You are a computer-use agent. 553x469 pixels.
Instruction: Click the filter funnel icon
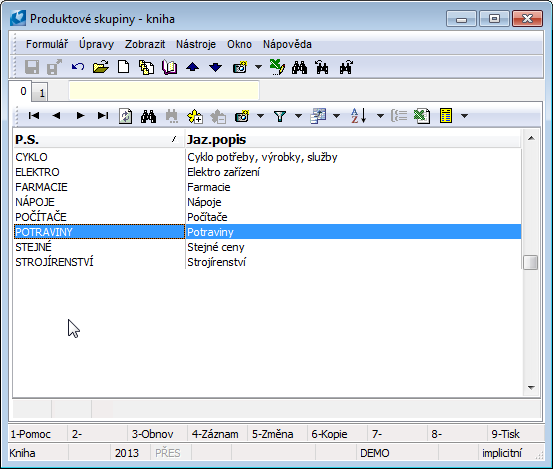click(280, 116)
